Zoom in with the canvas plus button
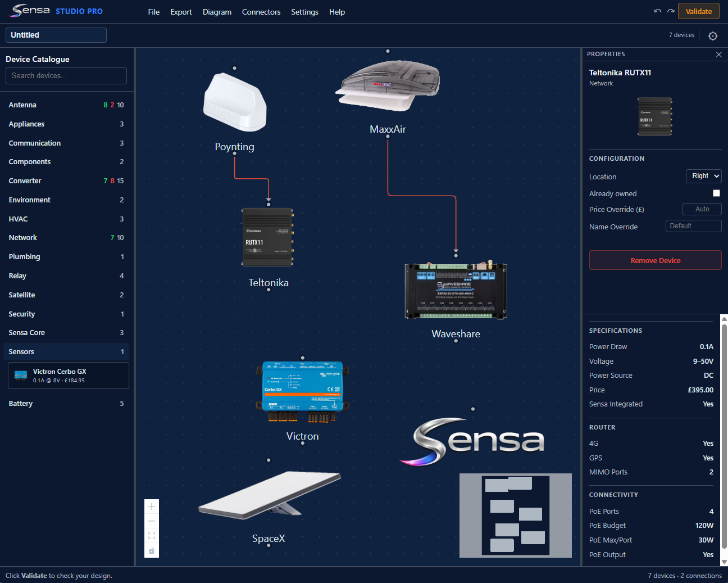Viewport: 728px width, 583px height. [152, 507]
